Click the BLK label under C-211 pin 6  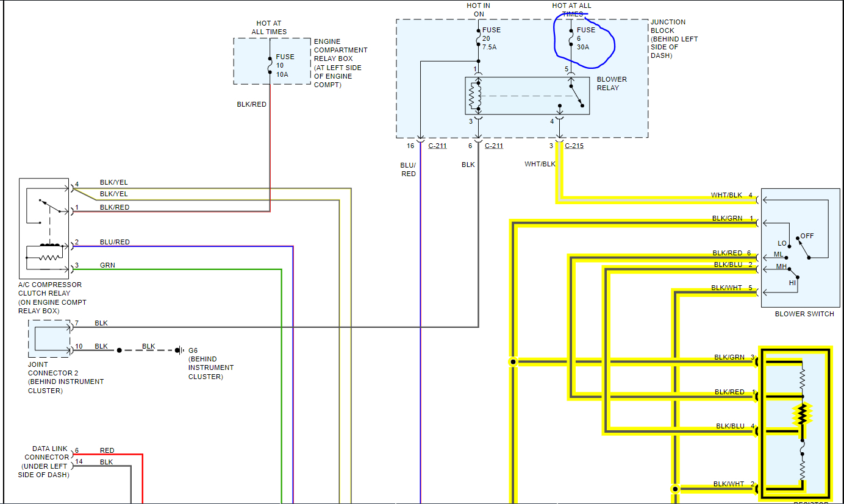tap(468, 165)
